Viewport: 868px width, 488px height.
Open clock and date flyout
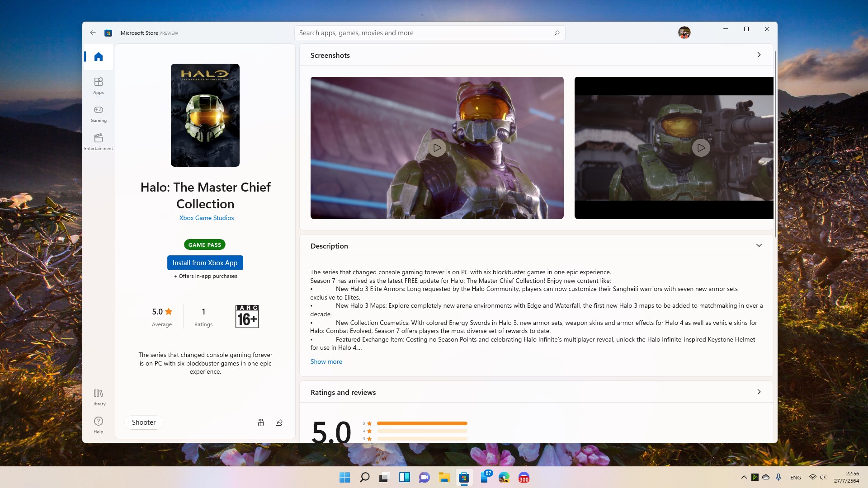pos(847,477)
